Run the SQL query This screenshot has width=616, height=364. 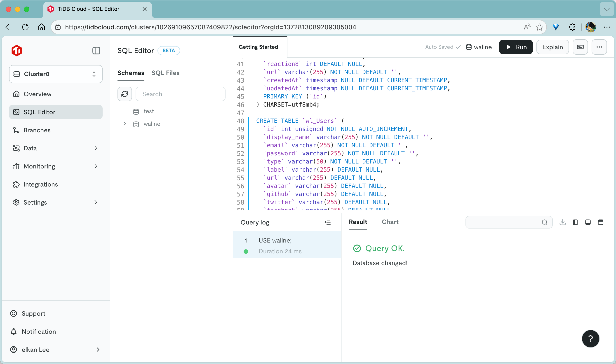pyautogui.click(x=516, y=47)
